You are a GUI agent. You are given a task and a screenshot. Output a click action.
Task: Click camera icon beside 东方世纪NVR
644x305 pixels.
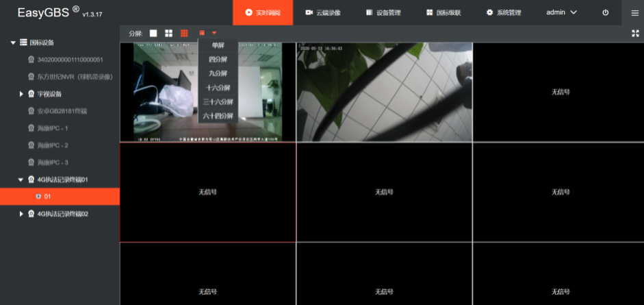[x=31, y=77]
